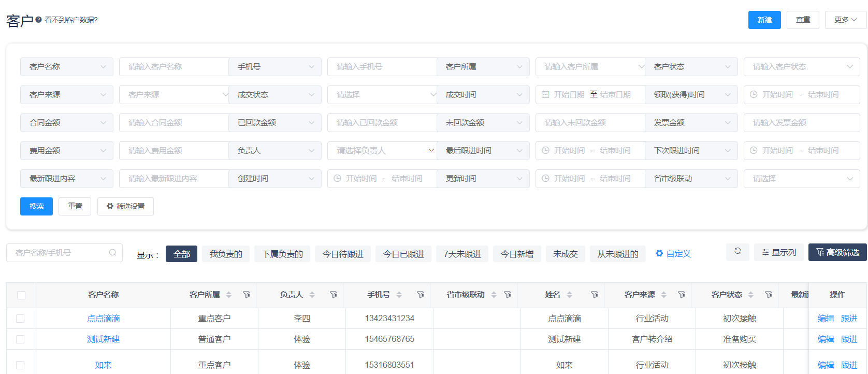Toggle the select-all checkbox in table header

(x=21, y=295)
